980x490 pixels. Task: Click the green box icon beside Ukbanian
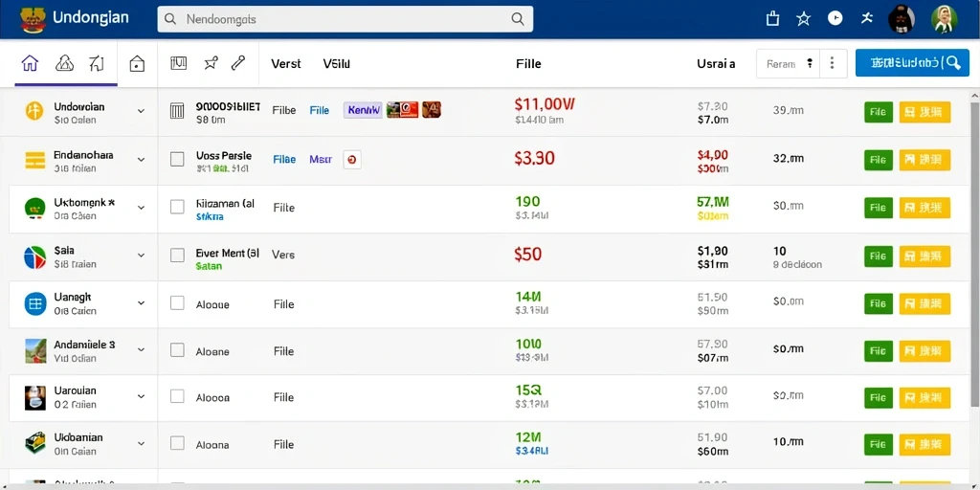(x=35, y=443)
